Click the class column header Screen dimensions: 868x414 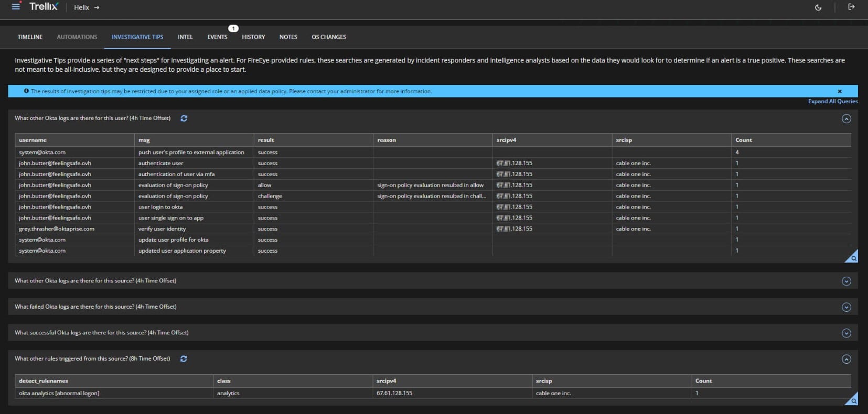[293, 381]
